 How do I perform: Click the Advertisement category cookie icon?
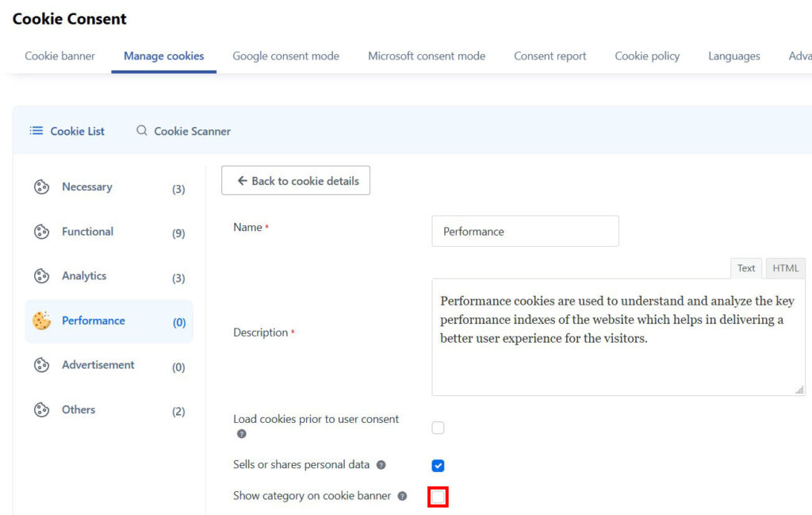point(41,365)
